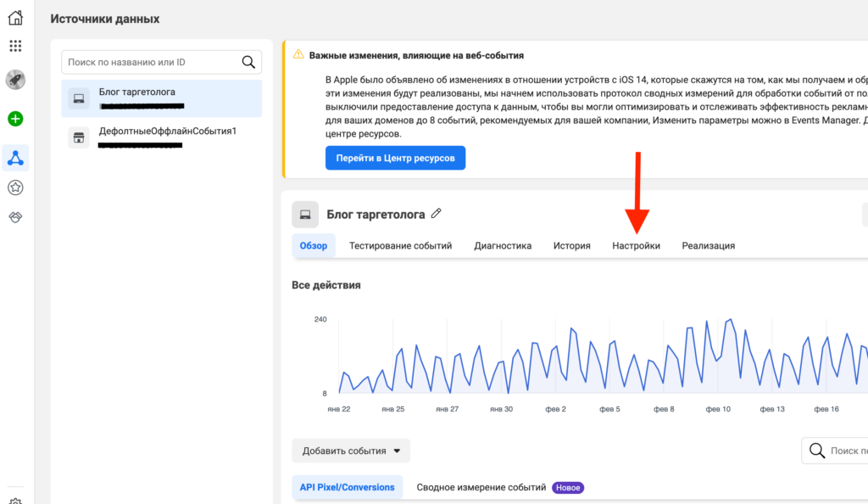Click the pencil icon next to Блог таргетолога
This screenshot has height=504, width=868.
pos(437,214)
